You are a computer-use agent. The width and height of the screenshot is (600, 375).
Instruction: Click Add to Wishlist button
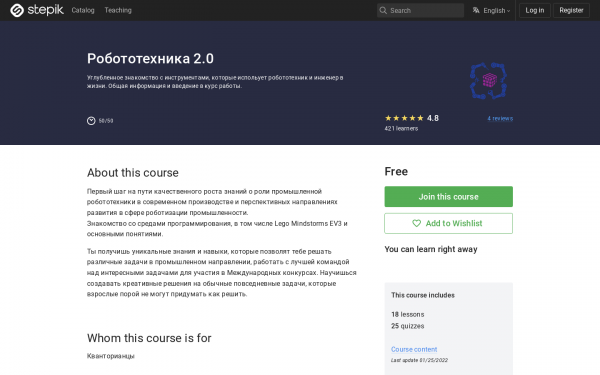(448, 223)
